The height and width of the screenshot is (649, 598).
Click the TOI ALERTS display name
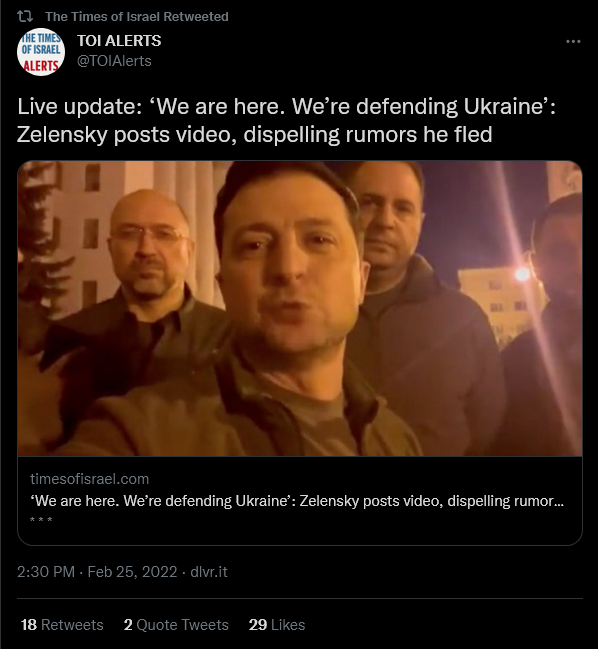[119, 41]
